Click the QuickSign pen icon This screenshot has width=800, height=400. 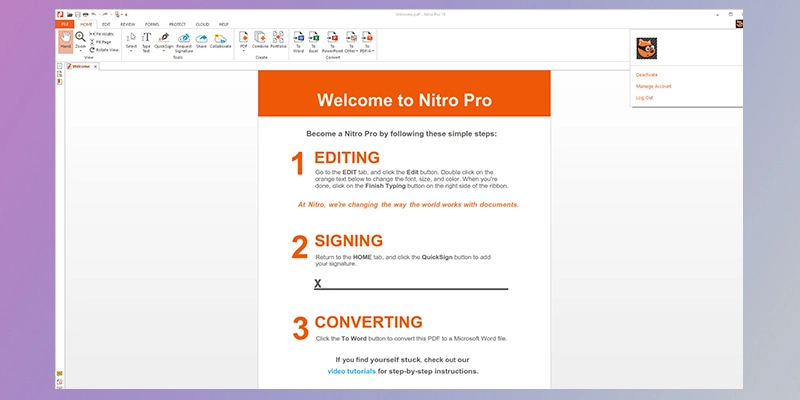(x=164, y=37)
